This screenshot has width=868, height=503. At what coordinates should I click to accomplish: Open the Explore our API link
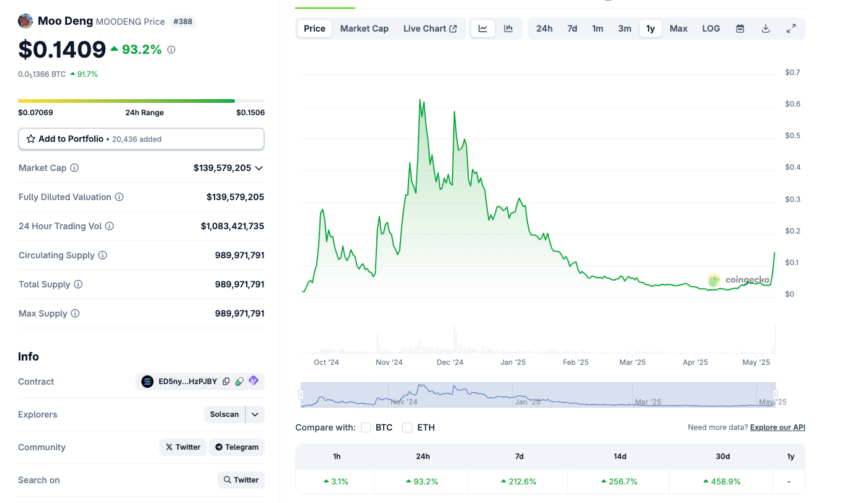coord(777,427)
